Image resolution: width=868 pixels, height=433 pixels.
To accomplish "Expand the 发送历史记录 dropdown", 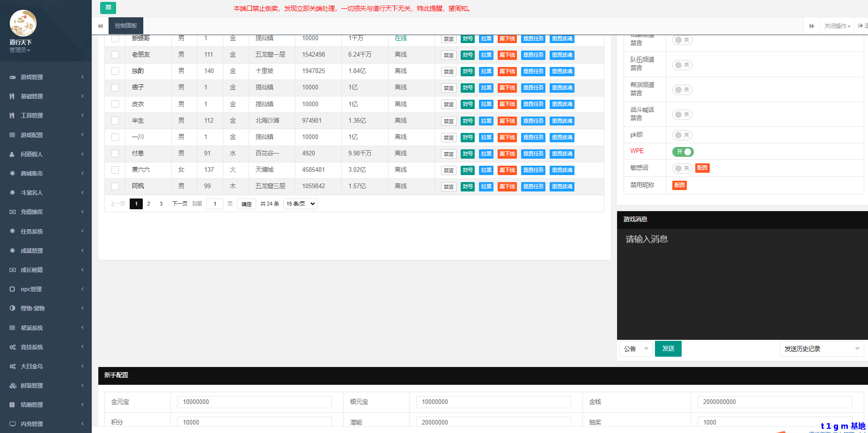I will point(822,349).
